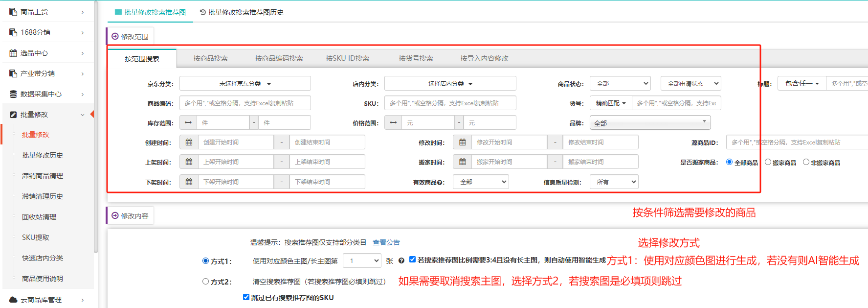868x308 pixels.
Task: Click the 查看公告 link
Action: (386, 242)
